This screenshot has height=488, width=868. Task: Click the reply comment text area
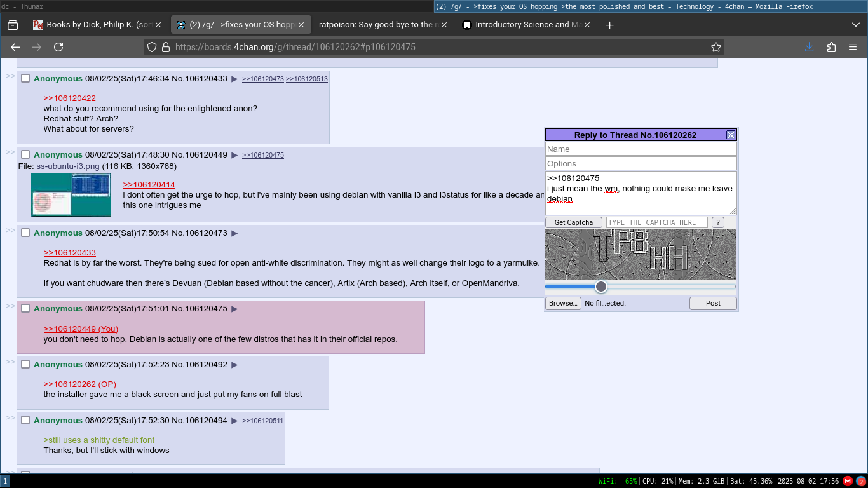click(x=641, y=193)
